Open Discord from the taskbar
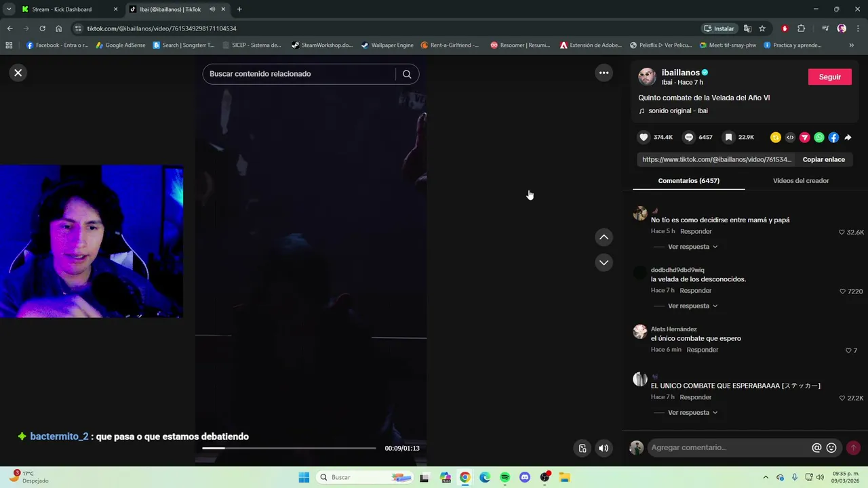Screen dimensions: 868x488 [524, 477]
